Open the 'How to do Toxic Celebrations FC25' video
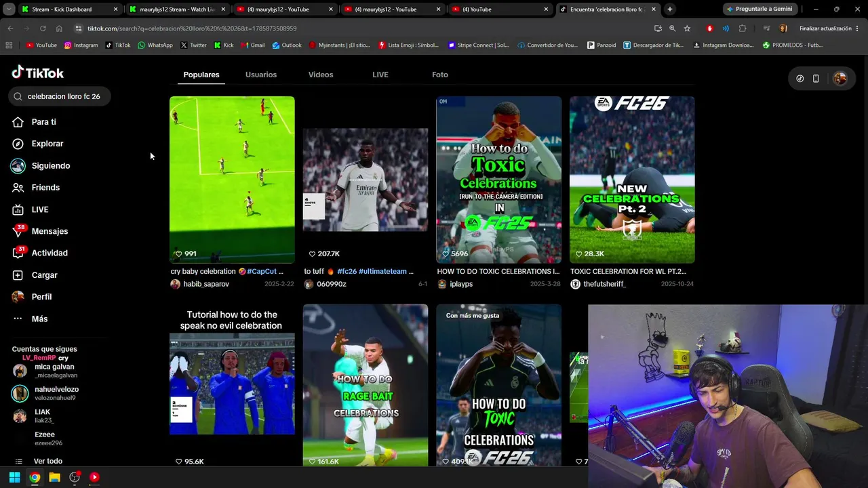This screenshot has width=868, height=488. (x=498, y=180)
